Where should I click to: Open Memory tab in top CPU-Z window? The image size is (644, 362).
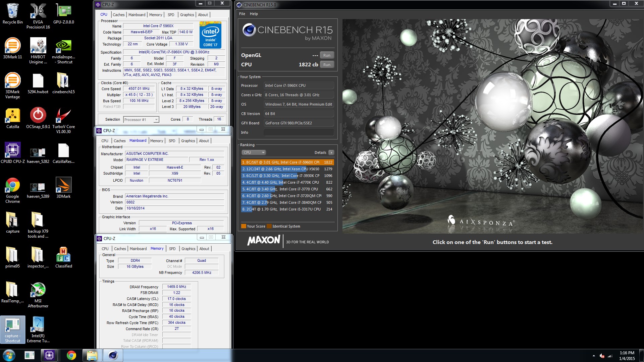coord(156,15)
